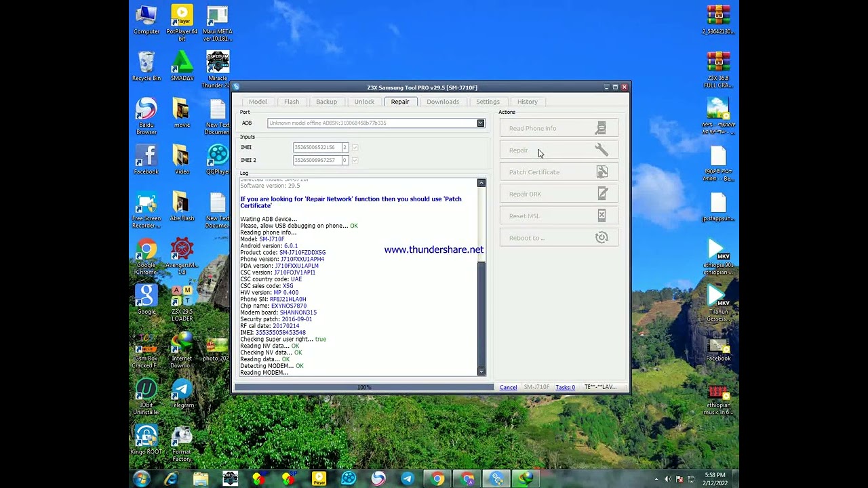Switch to the Flash tab
This screenshot has width=868, height=488.
292,102
